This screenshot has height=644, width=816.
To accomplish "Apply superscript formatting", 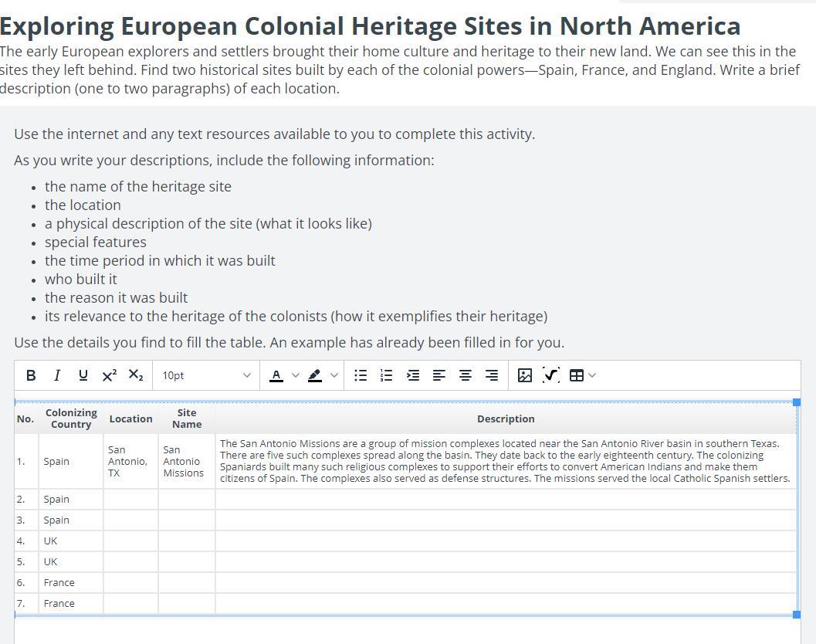I will 109,375.
